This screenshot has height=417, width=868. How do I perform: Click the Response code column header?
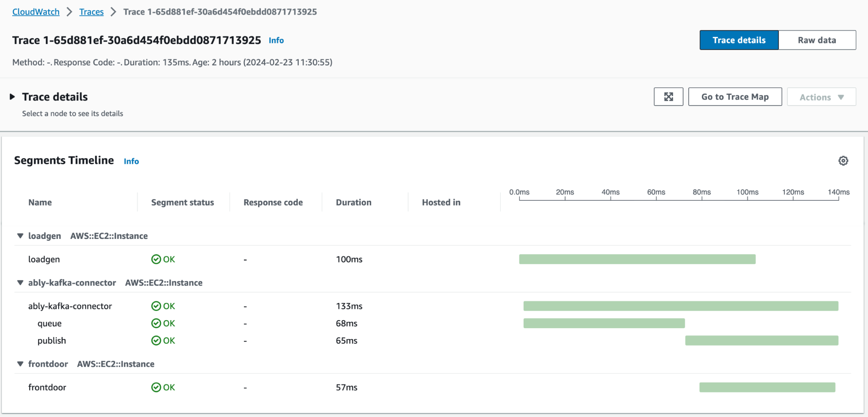point(273,202)
